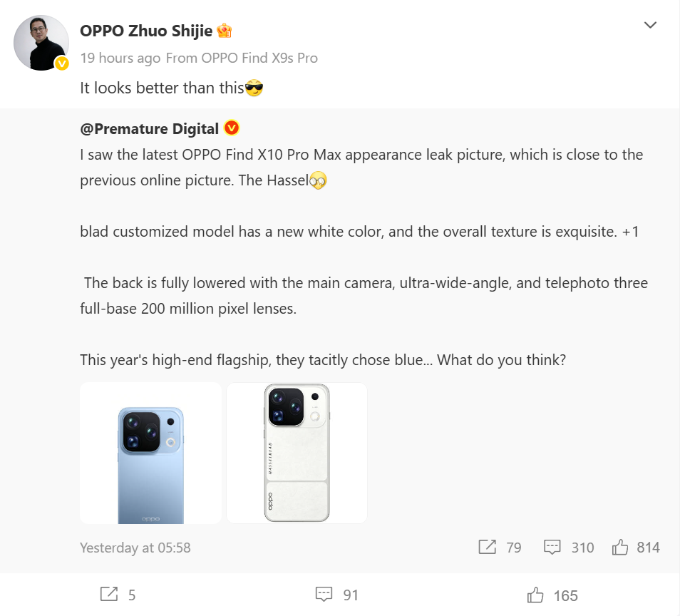The height and width of the screenshot is (616, 680).
Task: Open the post options chevron menu
Action: pyautogui.click(x=649, y=25)
